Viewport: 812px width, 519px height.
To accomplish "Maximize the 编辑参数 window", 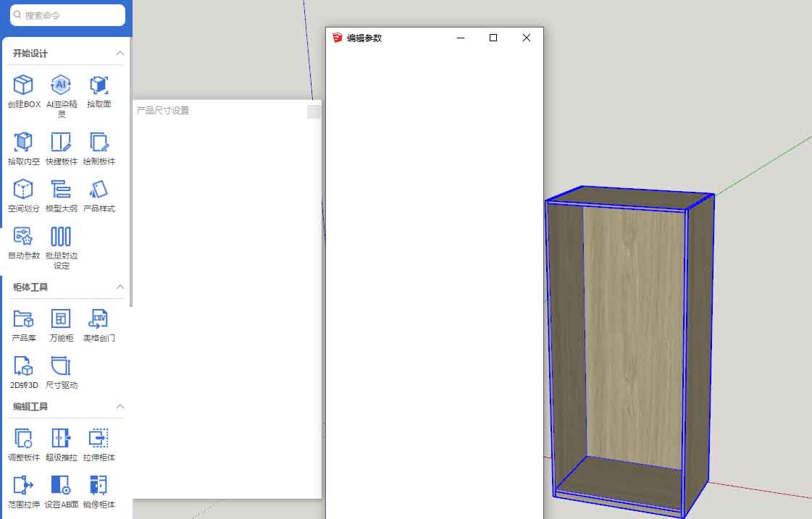I will [493, 38].
